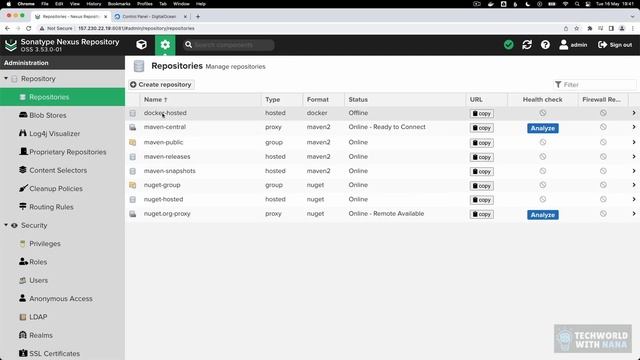The image size is (640, 360).
Task: Select Repositories in the sidebar
Action: pyautogui.click(x=62, y=97)
